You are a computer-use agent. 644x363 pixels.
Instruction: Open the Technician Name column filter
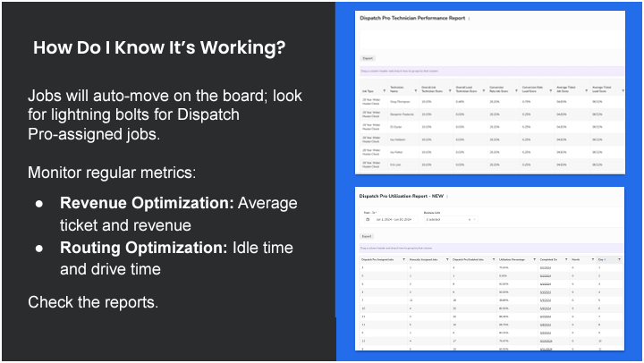pos(416,91)
